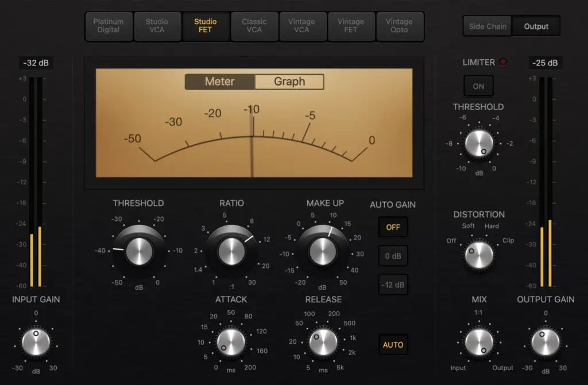
Task: Select the Vintage VCA compressor type
Action: coord(303,26)
